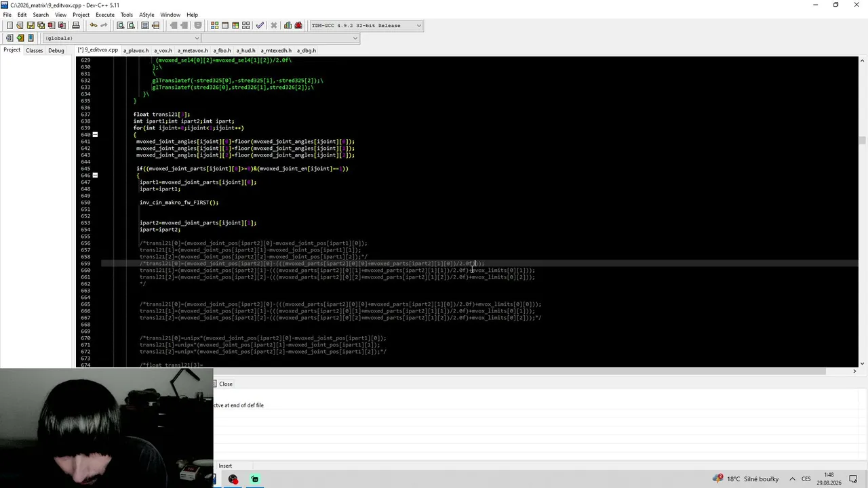Click the Delete profiling information icon

point(298,25)
